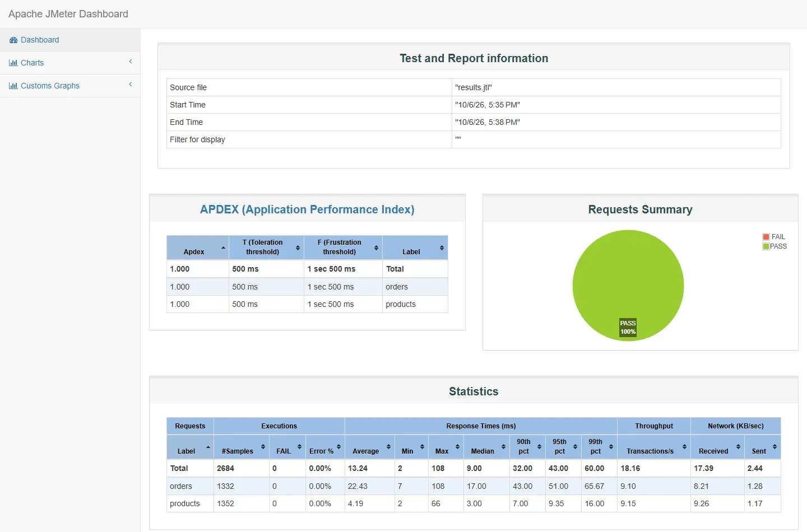Click the Total label in APDEX table

[395, 269]
